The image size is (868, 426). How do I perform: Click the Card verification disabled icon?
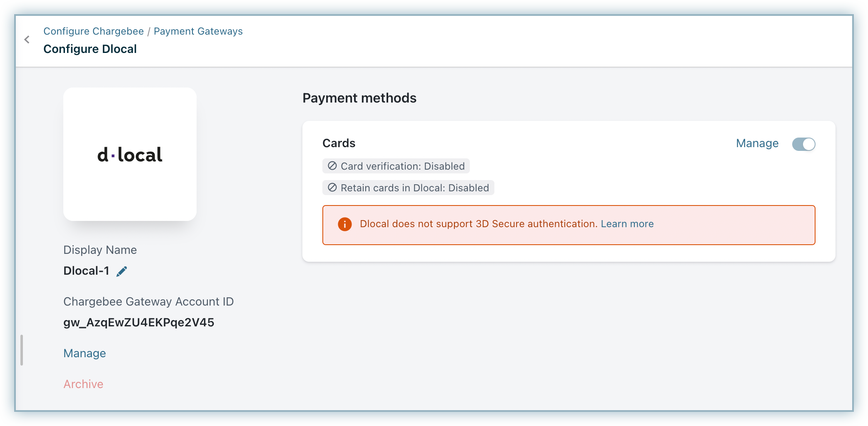pos(332,166)
